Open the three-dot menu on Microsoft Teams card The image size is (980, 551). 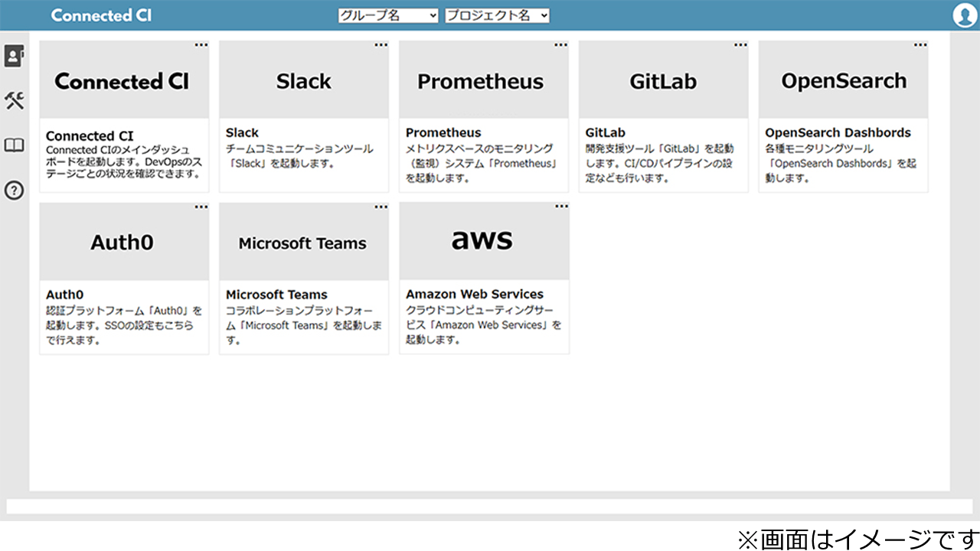[x=381, y=207]
